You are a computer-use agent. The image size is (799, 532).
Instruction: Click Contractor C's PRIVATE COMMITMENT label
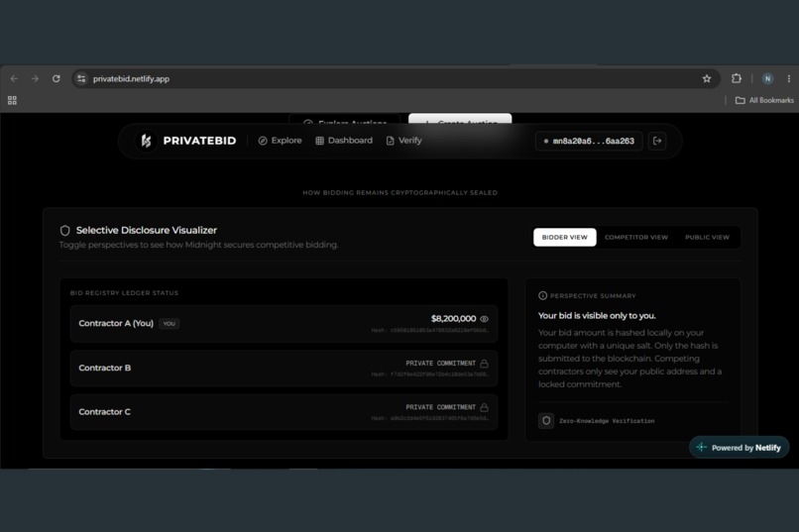[x=440, y=407]
